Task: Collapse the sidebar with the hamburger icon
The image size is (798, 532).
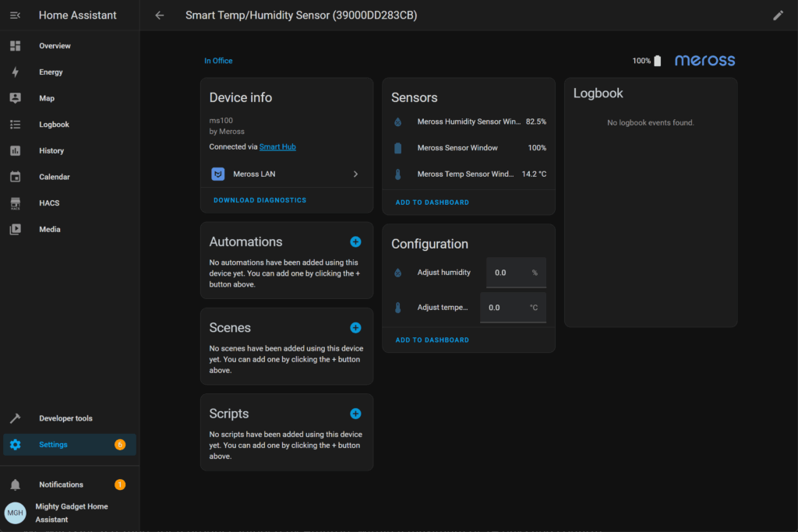Action: click(x=15, y=15)
